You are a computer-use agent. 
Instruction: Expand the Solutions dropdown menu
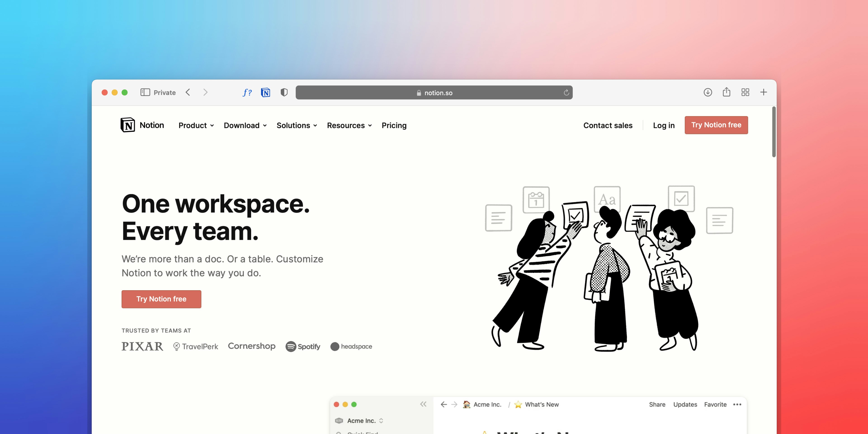(x=297, y=125)
